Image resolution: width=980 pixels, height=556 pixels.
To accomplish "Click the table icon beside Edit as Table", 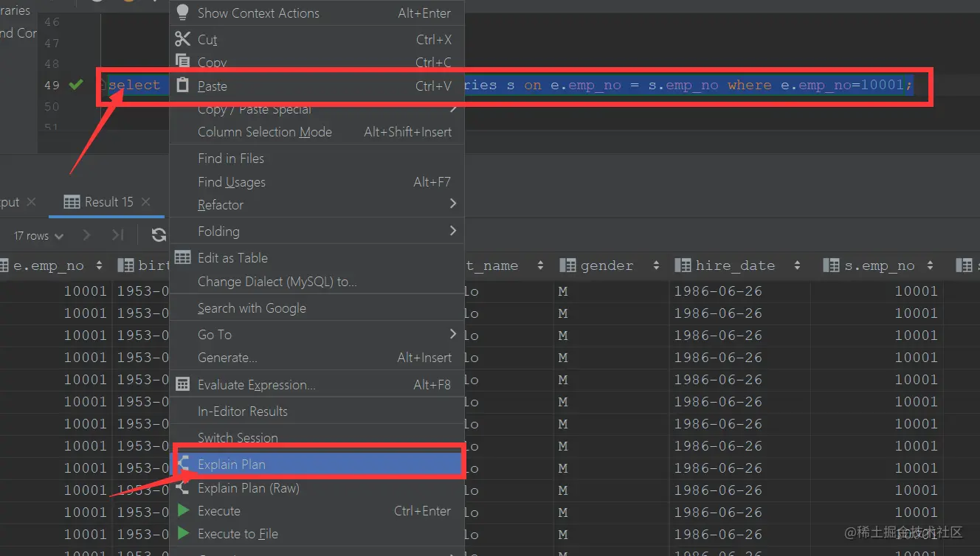I will click(182, 257).
